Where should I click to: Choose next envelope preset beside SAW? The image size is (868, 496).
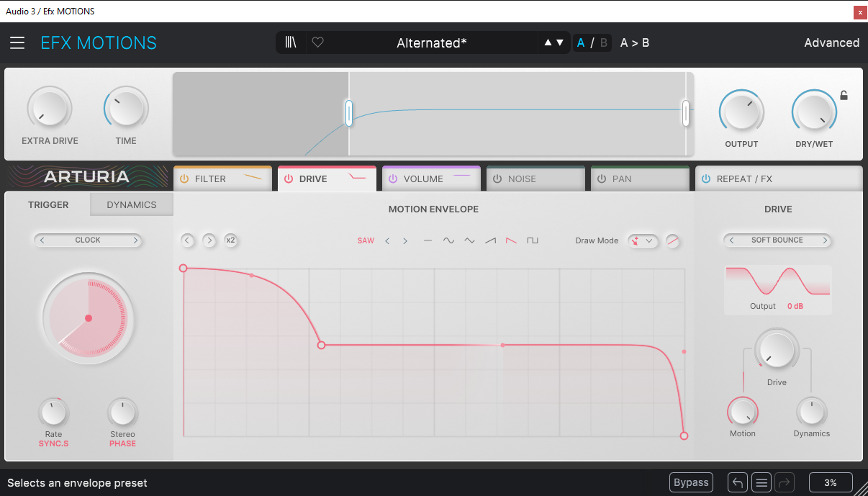[405, 240]
